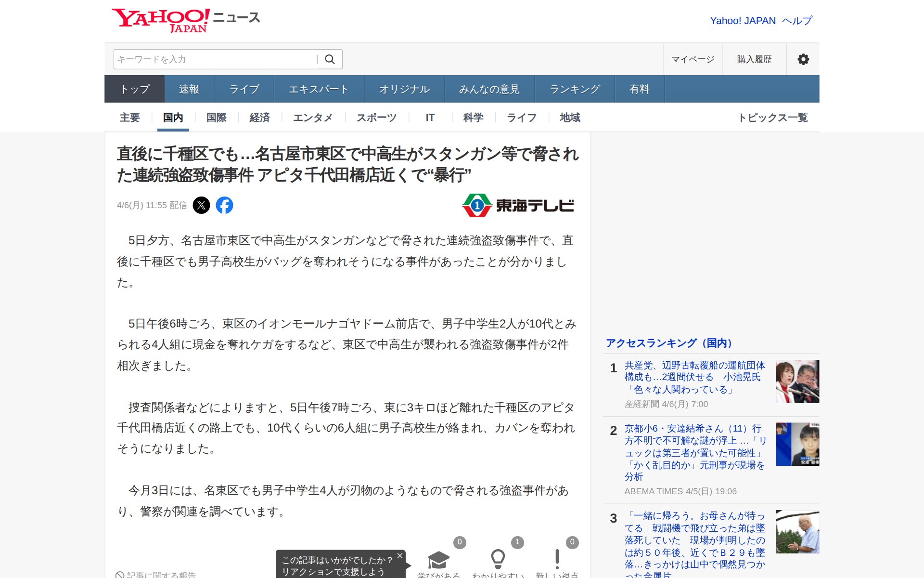The width and height of the screenshot is (924, 578).
Task: Open settings via the gear icon
Action: pyautogui.click(x=803, y=59)
